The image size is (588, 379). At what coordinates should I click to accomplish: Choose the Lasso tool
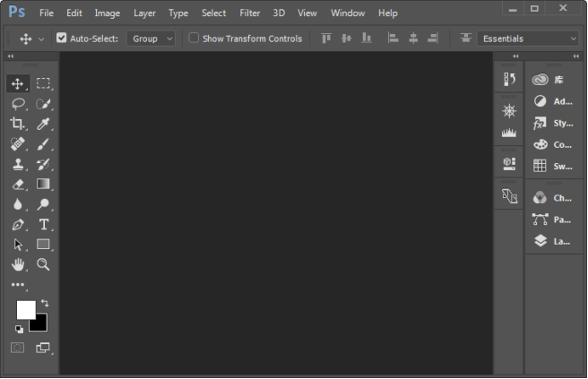click(x=18, y=103)
